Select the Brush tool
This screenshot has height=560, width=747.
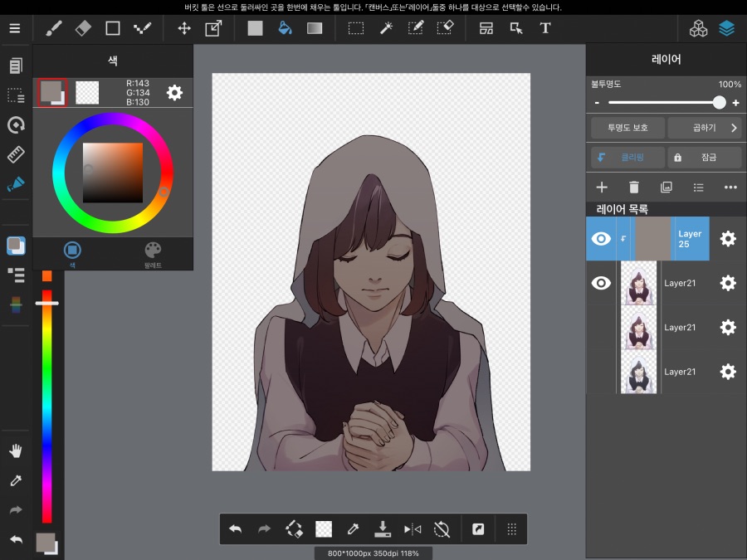click(x=53, y=27)
